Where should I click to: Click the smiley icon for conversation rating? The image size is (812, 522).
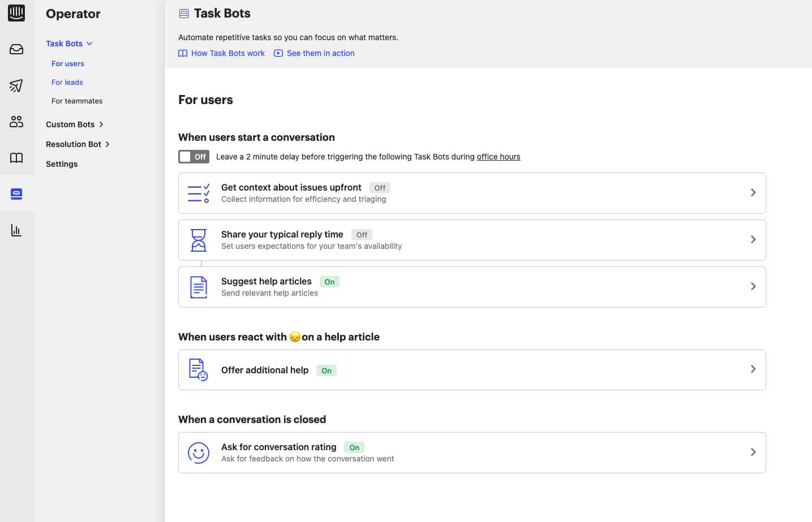point(199,453)
